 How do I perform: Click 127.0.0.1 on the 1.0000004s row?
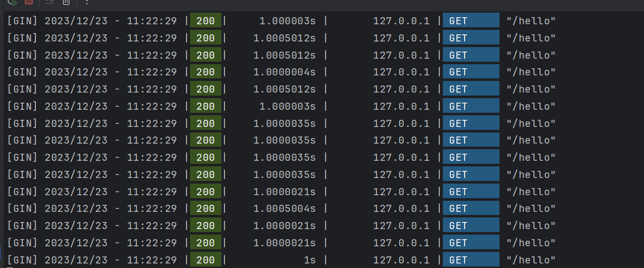pyautogui.click(x=401, y=72)
